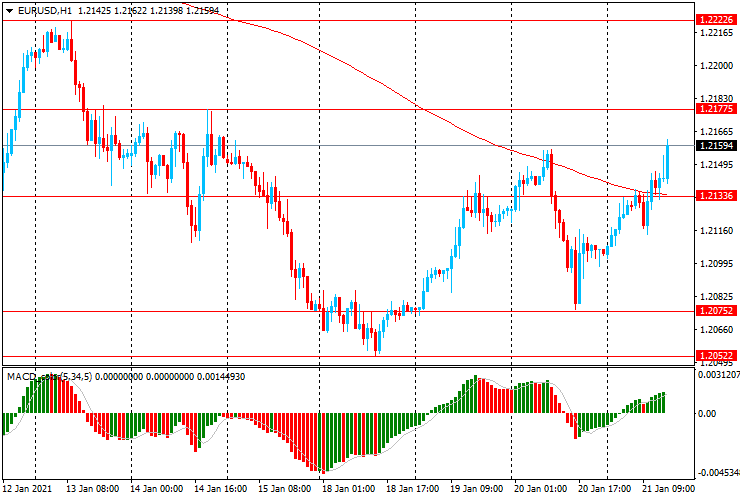Click the 13 Jan 08:00 time label
The width and height of the screenshot is (740, 500).
[92, 489]
